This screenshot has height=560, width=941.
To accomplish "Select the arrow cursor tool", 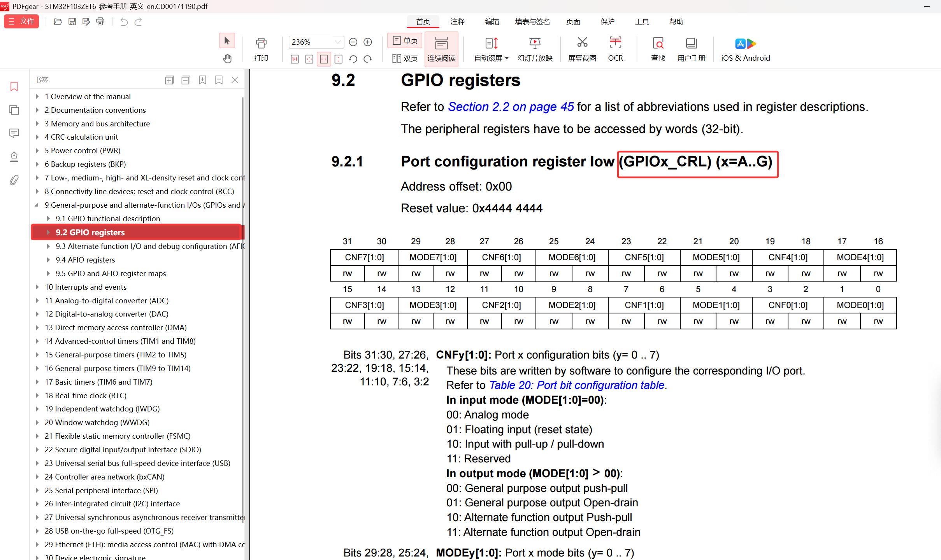I will click(227, 41).
